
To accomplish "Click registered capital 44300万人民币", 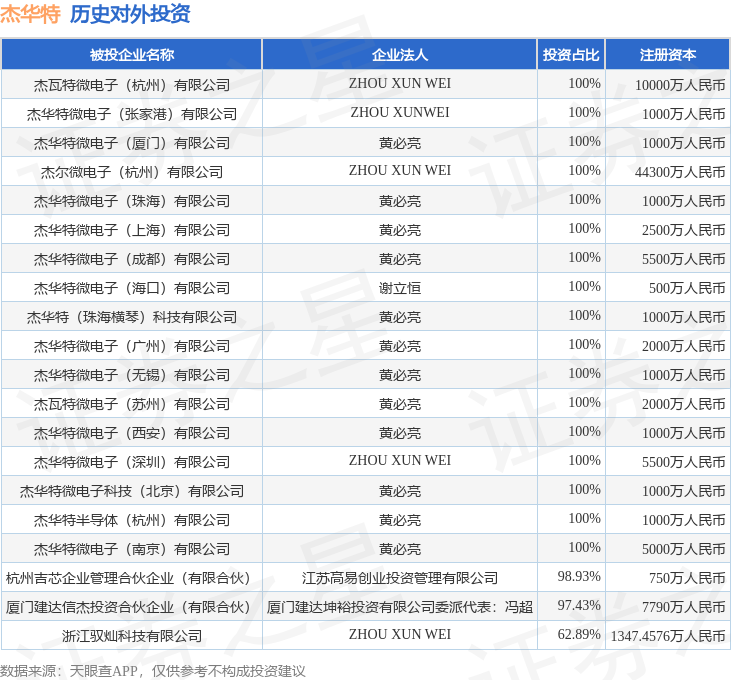I will [680, 172].
